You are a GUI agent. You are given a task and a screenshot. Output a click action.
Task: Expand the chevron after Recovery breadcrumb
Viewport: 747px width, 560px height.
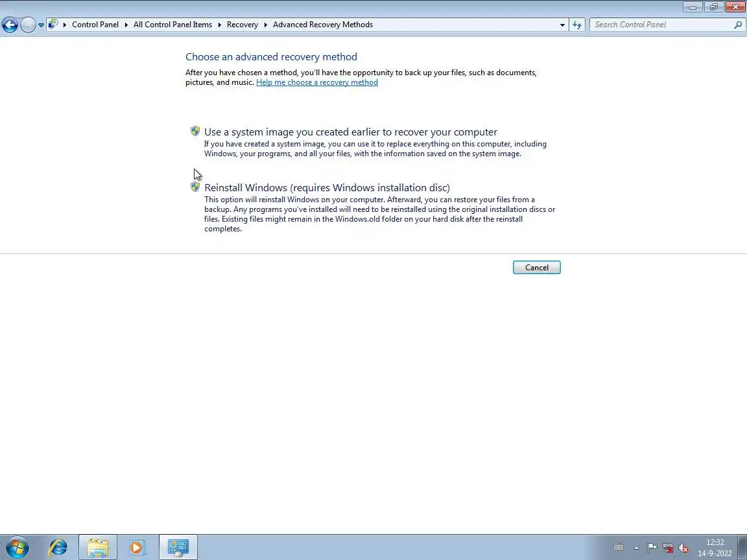[x=265, y=25]
